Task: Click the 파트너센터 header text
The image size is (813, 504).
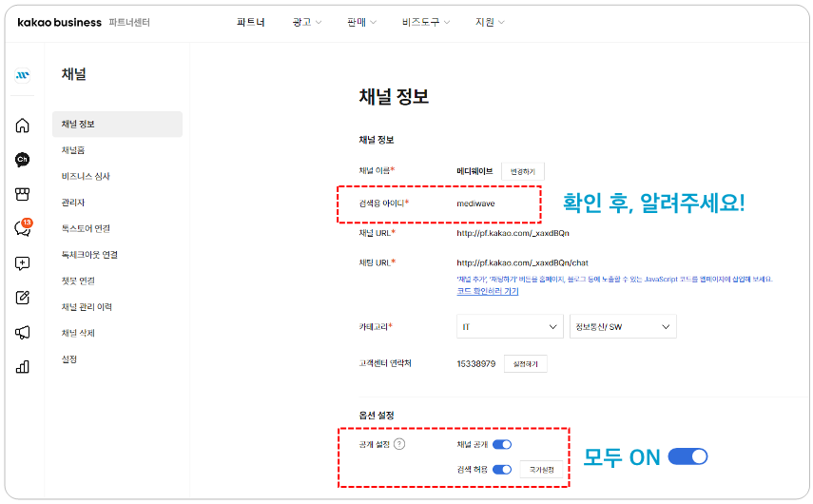Action: coord(129,22)
